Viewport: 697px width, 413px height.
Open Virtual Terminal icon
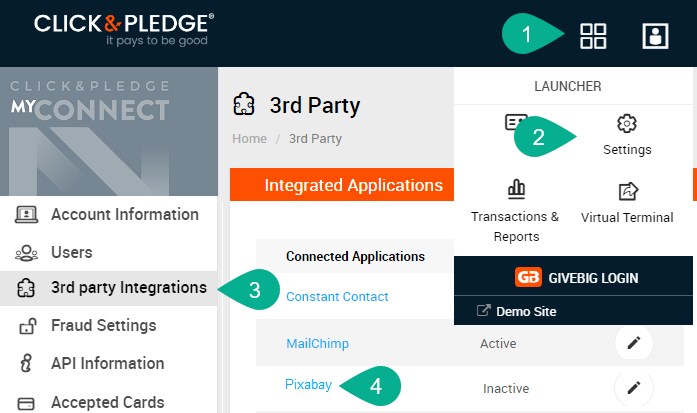(628, 191)
